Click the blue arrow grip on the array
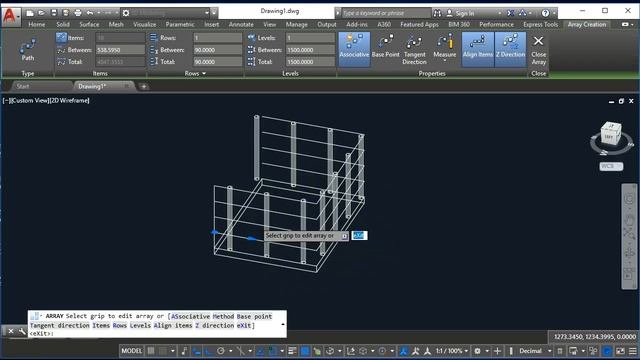Screen dimensions: 640x360 pyautogui.click(x=252, y=238)
